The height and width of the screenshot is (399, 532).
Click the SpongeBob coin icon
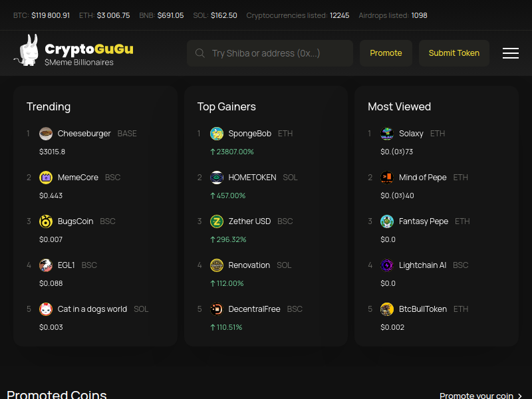[217, 134]
